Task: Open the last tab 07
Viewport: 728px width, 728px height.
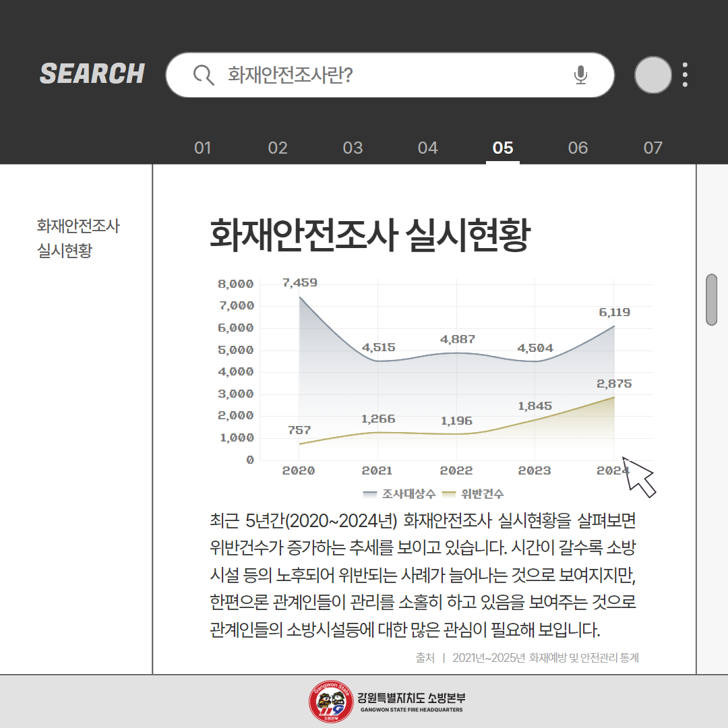Action: point(653,148)
